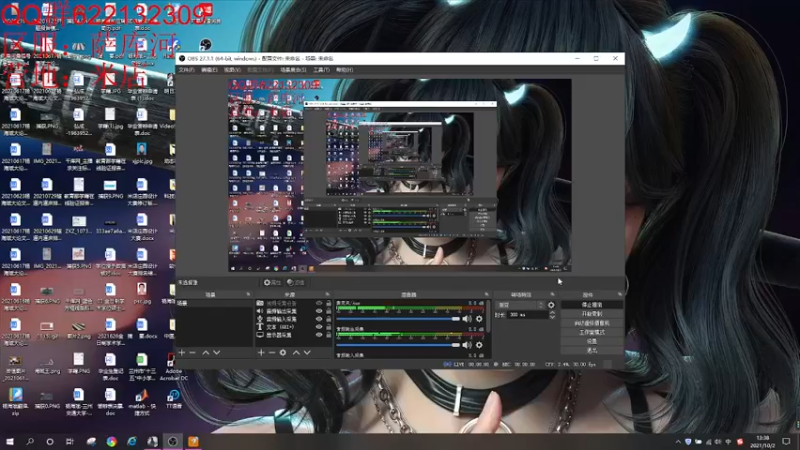
Task: Click the transition duration field
Action: (527, 315)
